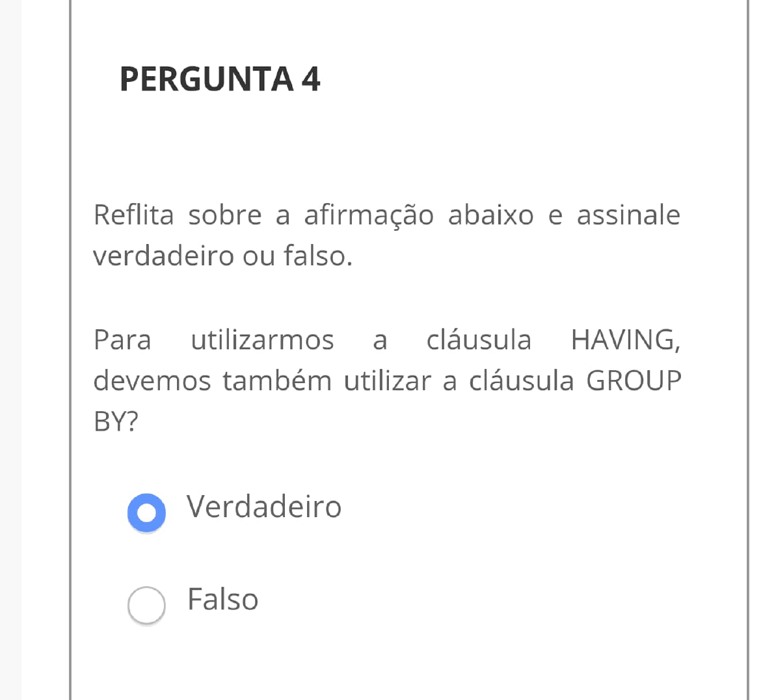
Task: Click the Falso answer label text
Action: 222,599
